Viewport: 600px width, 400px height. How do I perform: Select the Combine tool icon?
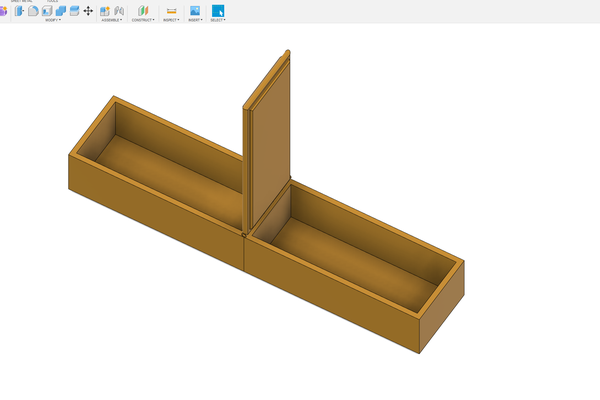coord(61,11)
